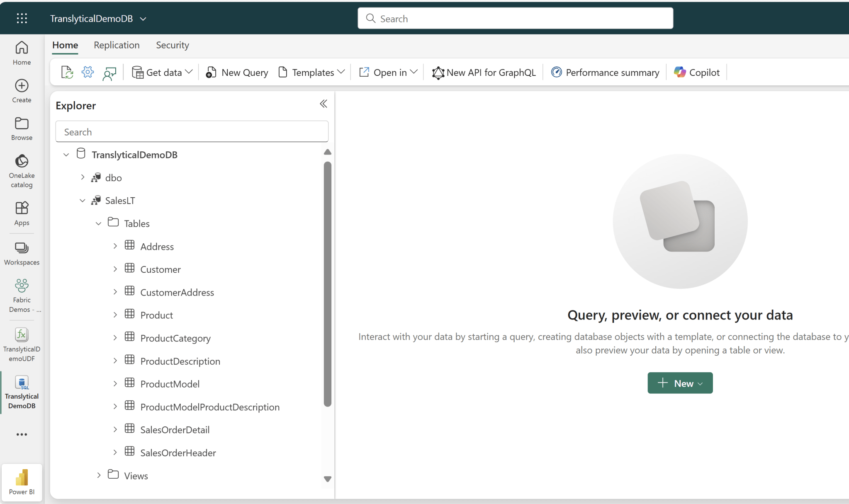Open the OneLake catalog from the sidebar
Screen dimensions: 849x504
pyautogui.click(x=21, y=170)
